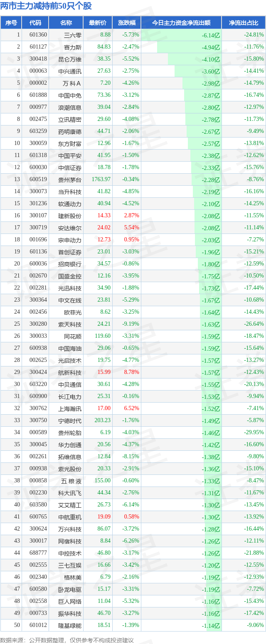Click the -9.19% change for 紫天科技
The image size is (266, 644).
(x=131, y=324)
